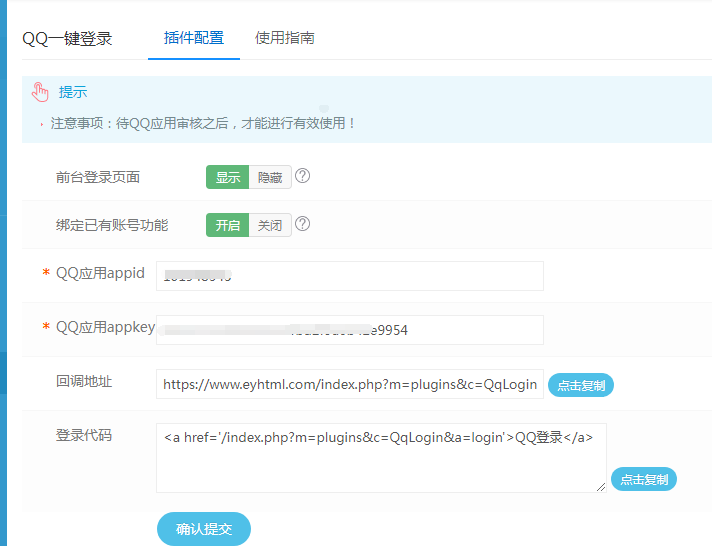Click the 回调地址 URL field
This screenshot has width=712, height=546.
point(350,384)
